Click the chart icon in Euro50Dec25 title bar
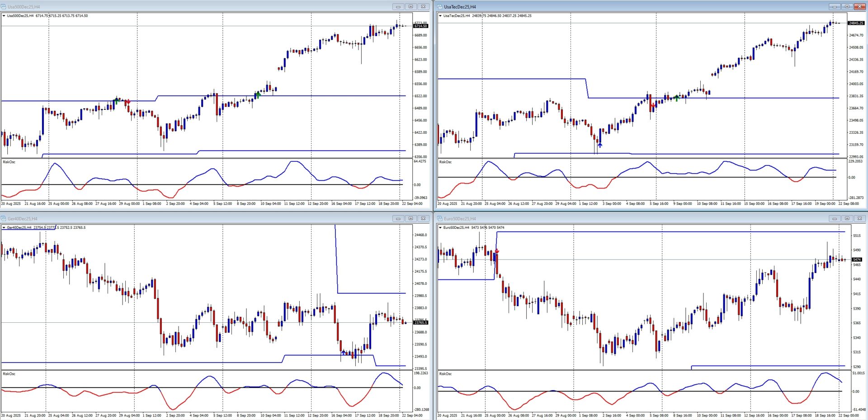 (x=440, y=219)
